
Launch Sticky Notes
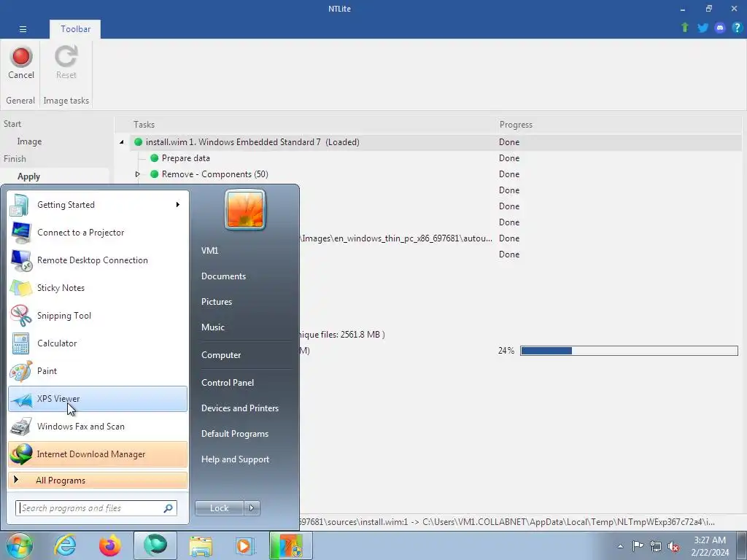98,287
